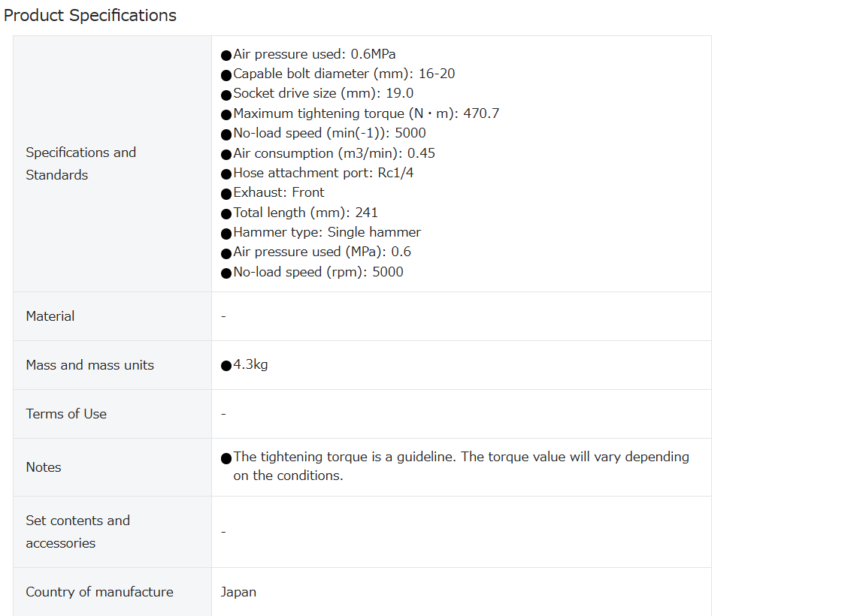This screenshot has height=616, width=866.
Task: Click bullet icon beside 4.3kg mass value
Action: [226, 366]
